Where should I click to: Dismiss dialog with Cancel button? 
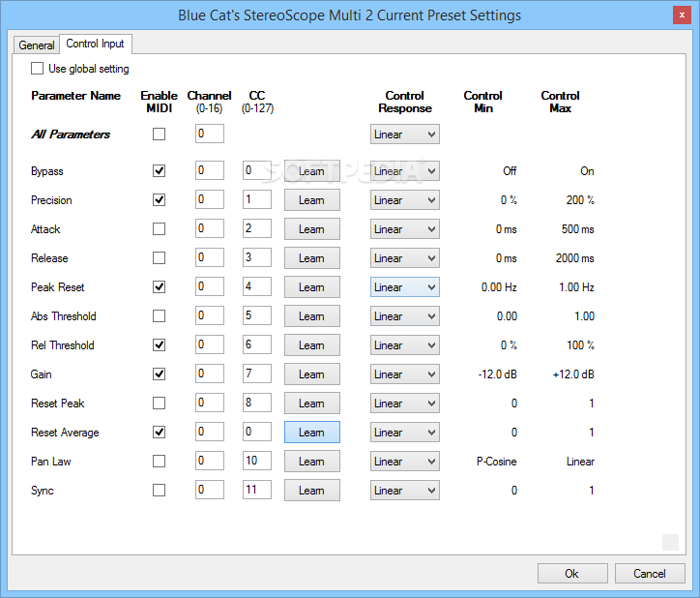point(650,574)
